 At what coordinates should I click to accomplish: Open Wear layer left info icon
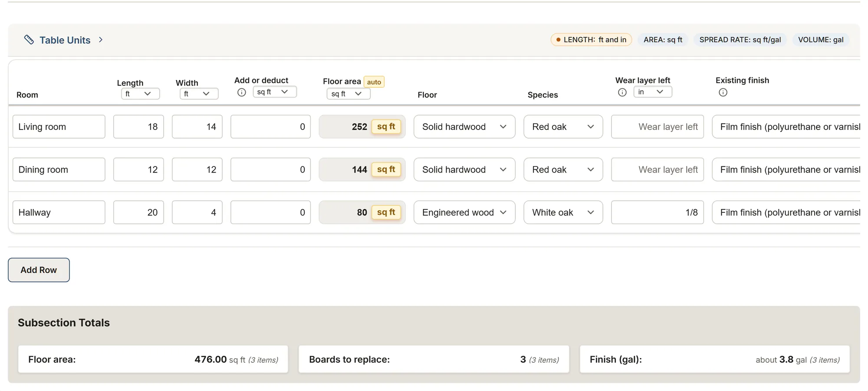click(622, 92)
